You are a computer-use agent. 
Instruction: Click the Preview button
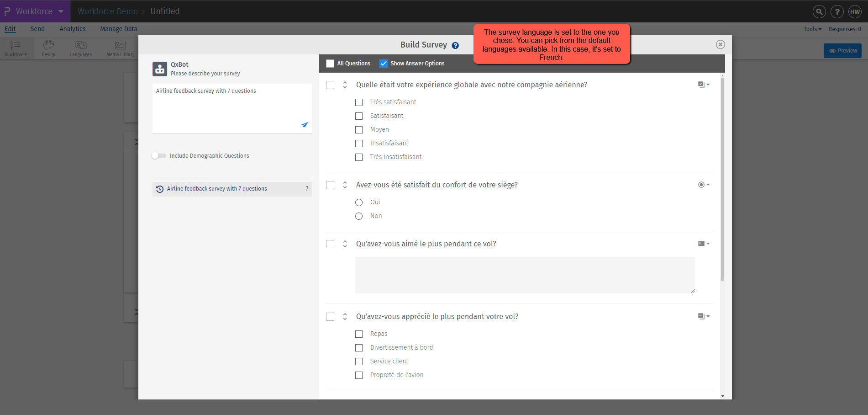(x=842, y=50)
